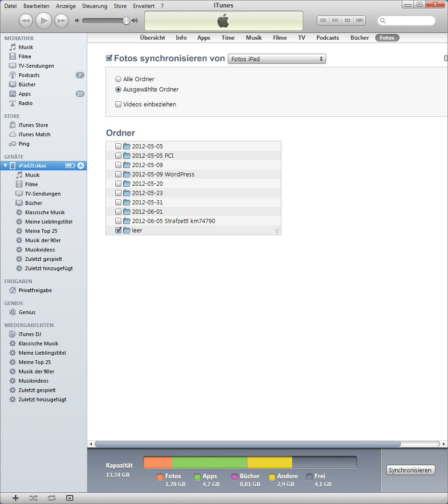Click the add playlist plus icon
448x504 pixels.
click(x=15, y=498)
